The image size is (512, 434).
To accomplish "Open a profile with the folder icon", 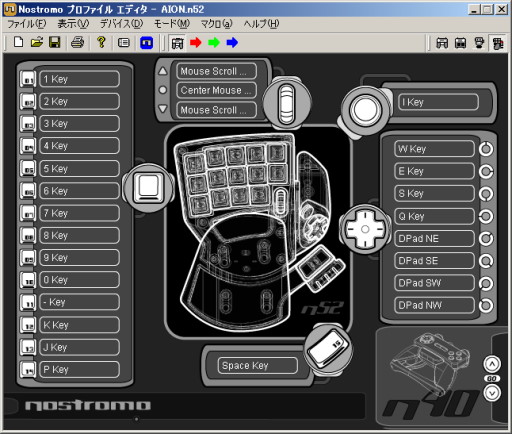I will tap(37, 42).
